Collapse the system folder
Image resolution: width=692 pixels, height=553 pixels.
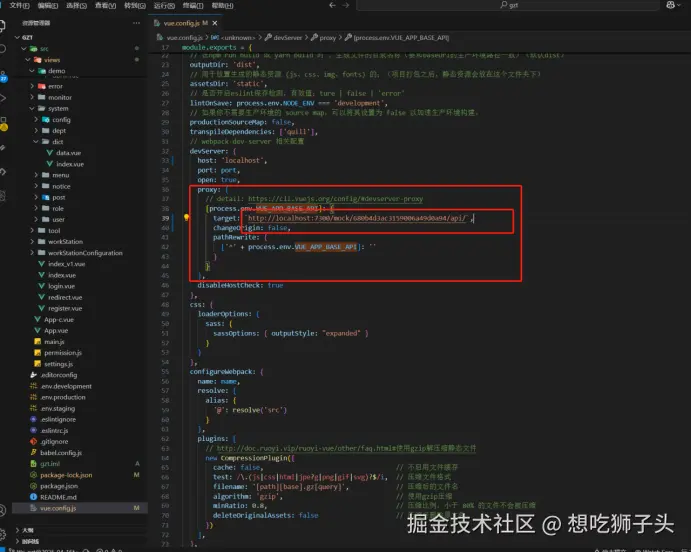tap(32, 108)
